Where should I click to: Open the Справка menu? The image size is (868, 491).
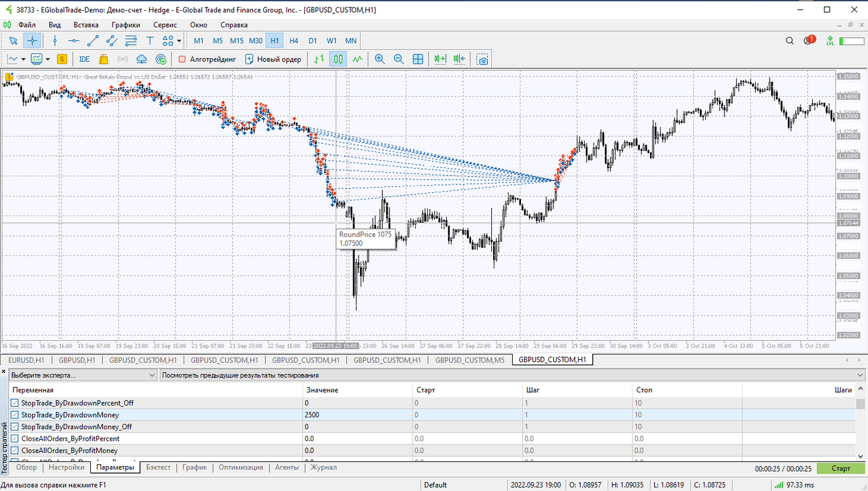coord(234,25)
